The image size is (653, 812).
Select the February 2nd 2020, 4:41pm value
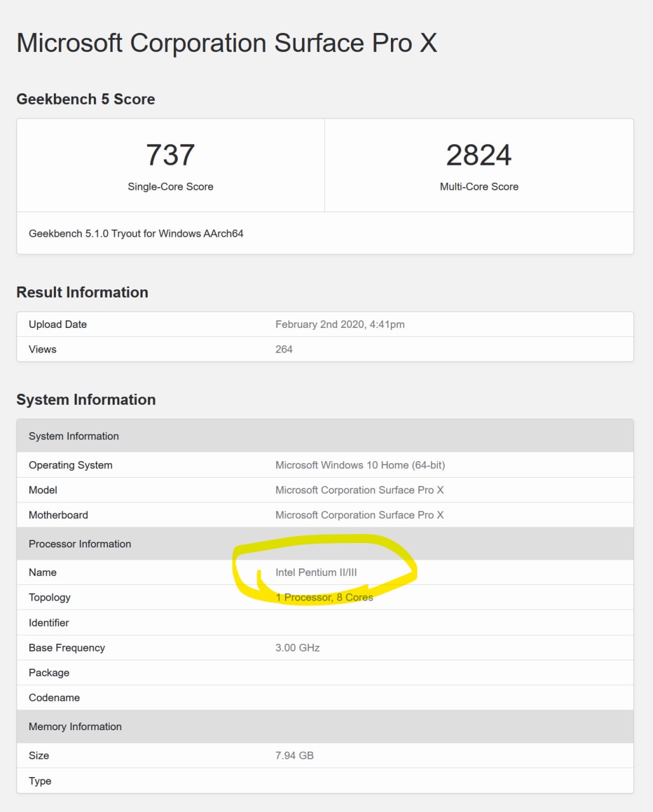340,324
